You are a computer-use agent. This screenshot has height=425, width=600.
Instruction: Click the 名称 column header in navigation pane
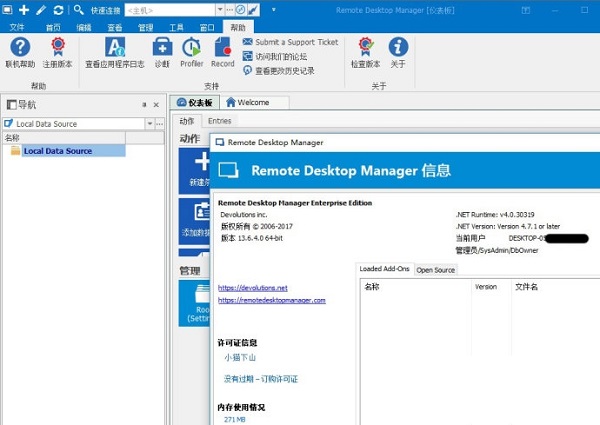coord(64,138)
